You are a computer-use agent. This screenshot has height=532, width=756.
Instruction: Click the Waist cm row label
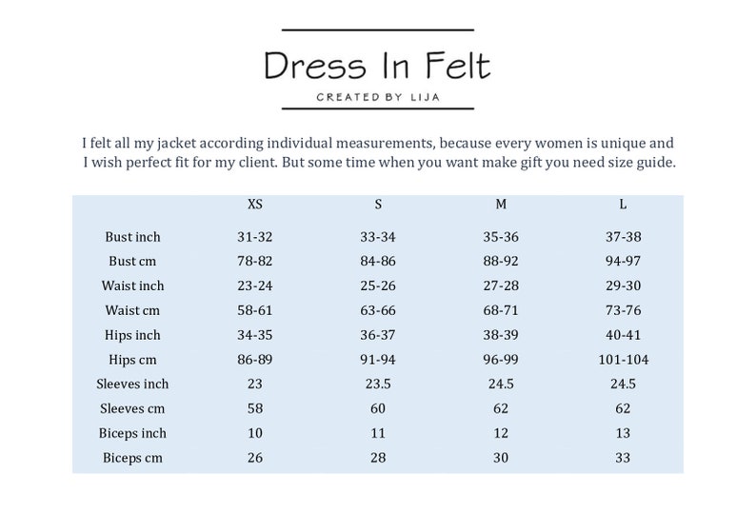[132, 310]
